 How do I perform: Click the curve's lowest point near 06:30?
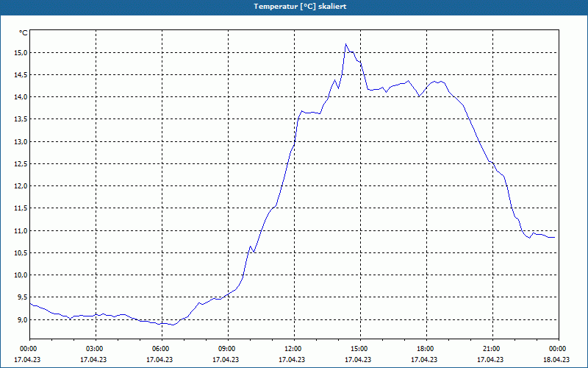click(x=173, y=325)
